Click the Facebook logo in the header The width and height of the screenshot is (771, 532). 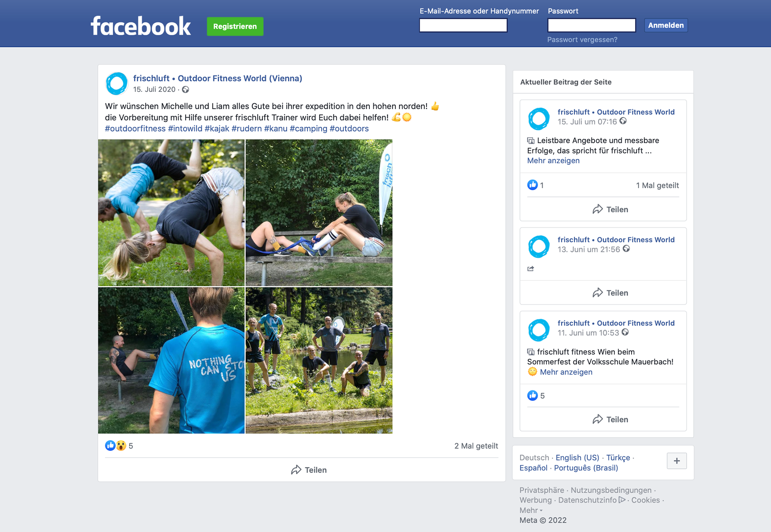click(141, 26)
